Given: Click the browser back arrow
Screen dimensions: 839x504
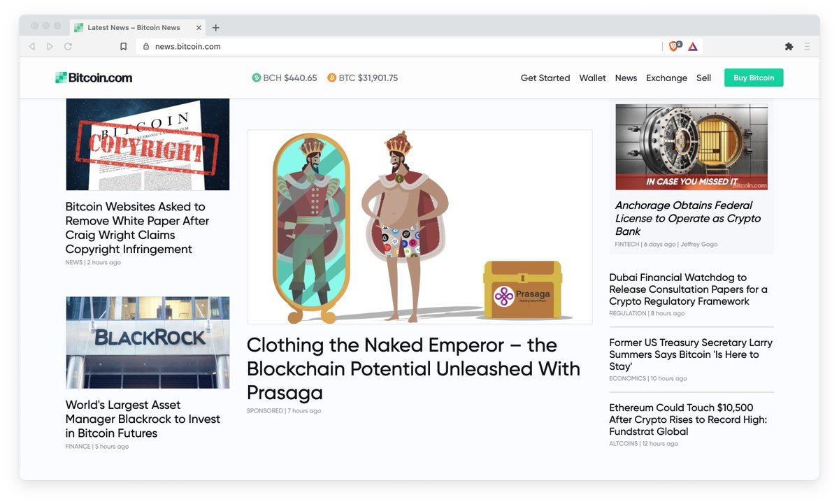Looking at the screenshot, I should [x=31, y=46].
